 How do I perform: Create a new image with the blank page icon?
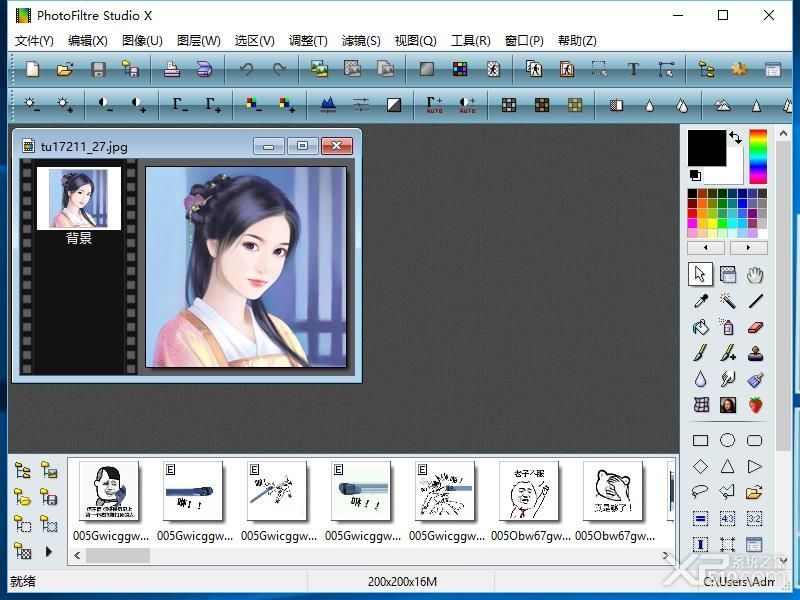pos(32,69)
